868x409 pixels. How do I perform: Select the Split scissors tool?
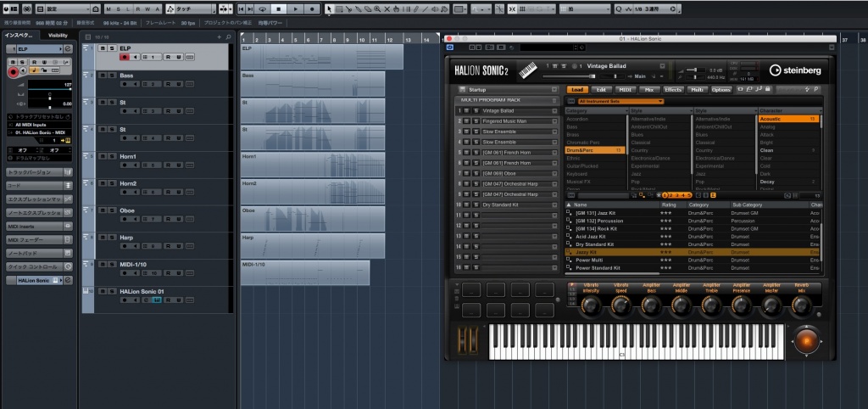tap(348, 8)
